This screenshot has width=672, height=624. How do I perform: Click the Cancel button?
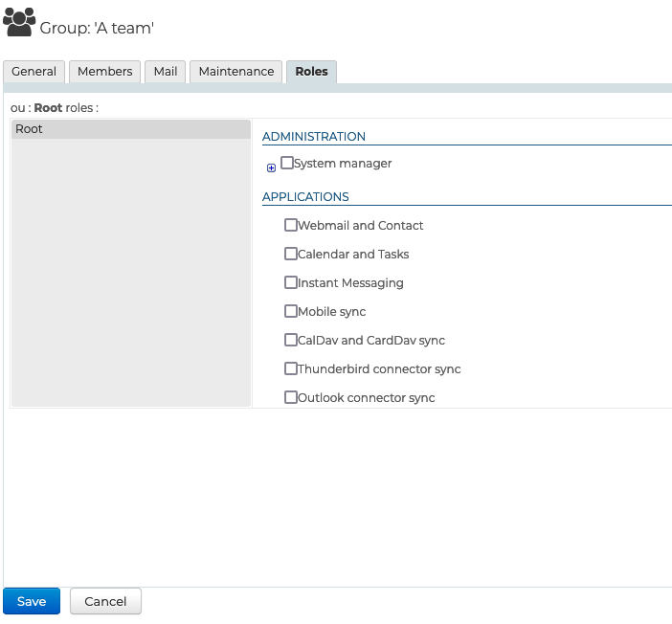click(x=105, y=601)
